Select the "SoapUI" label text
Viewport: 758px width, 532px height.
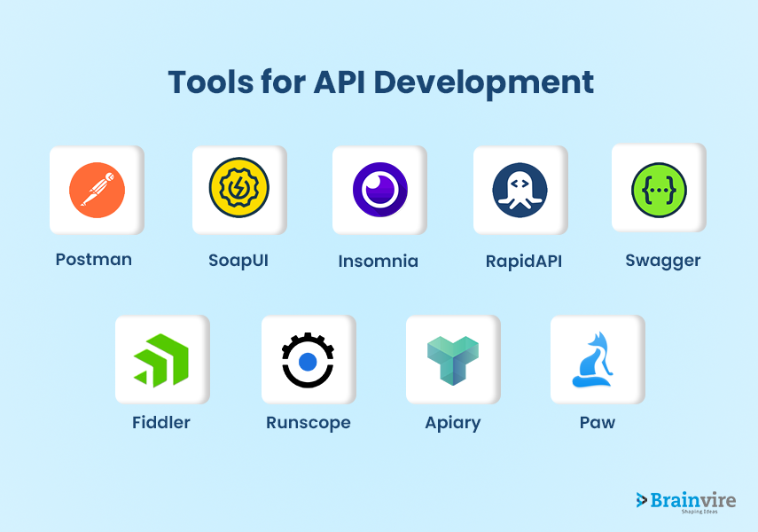coord(238,261)
